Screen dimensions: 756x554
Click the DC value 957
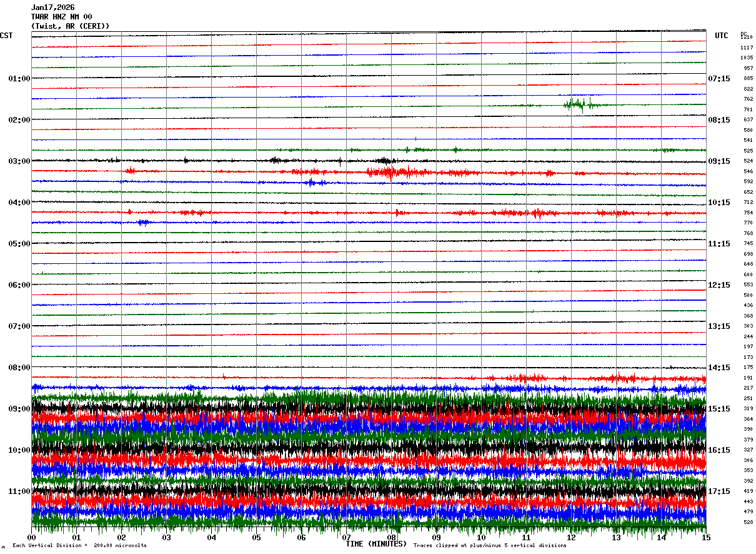748,68
